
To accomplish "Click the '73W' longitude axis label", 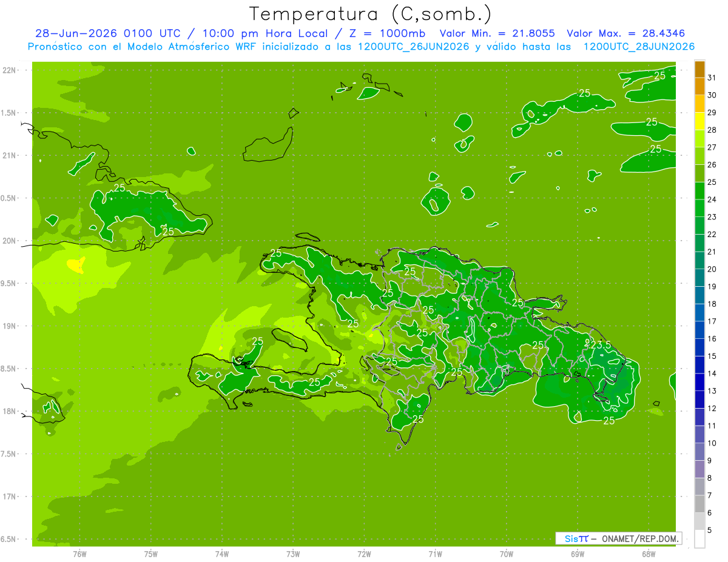I will 293,554.
